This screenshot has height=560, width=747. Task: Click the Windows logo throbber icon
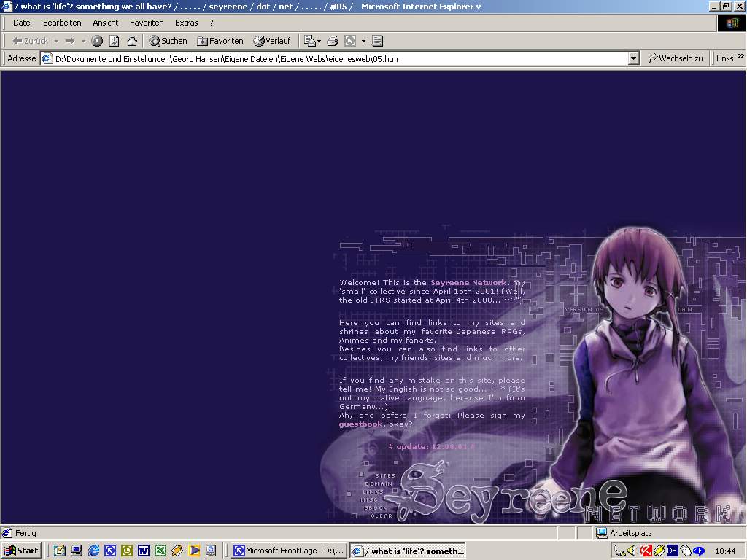pos(731,23)
